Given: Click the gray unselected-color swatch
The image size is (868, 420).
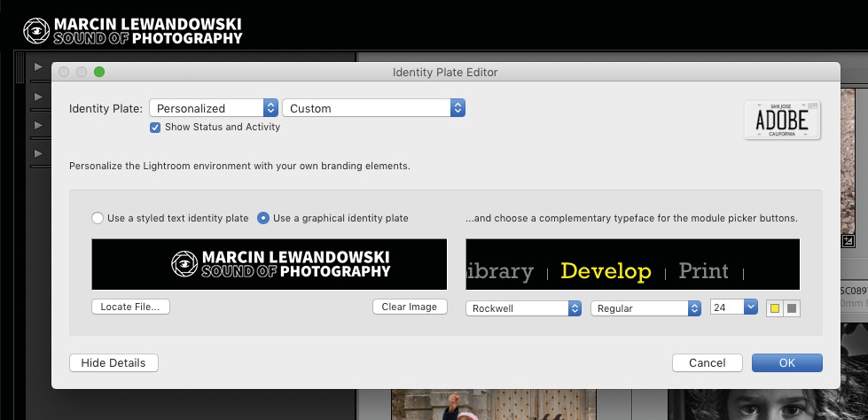Looking at the screenshot, I should click(x=792, y=308).
